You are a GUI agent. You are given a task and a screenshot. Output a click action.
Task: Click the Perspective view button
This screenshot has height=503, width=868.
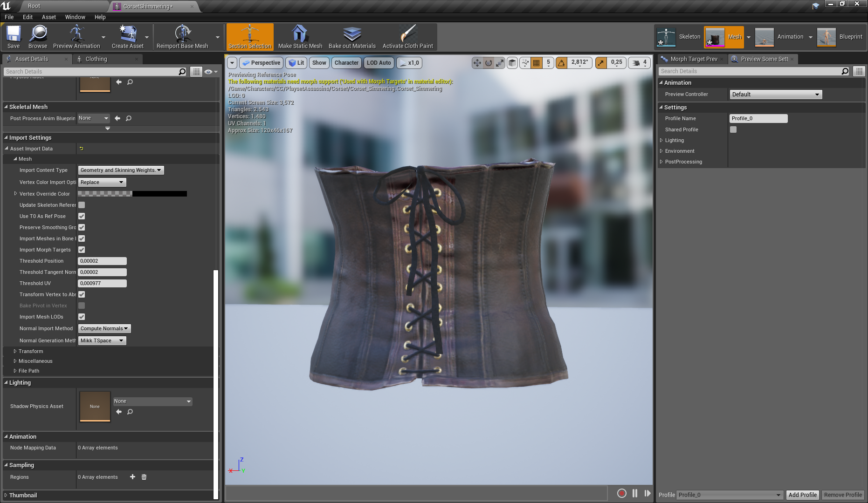click(262, 63)
